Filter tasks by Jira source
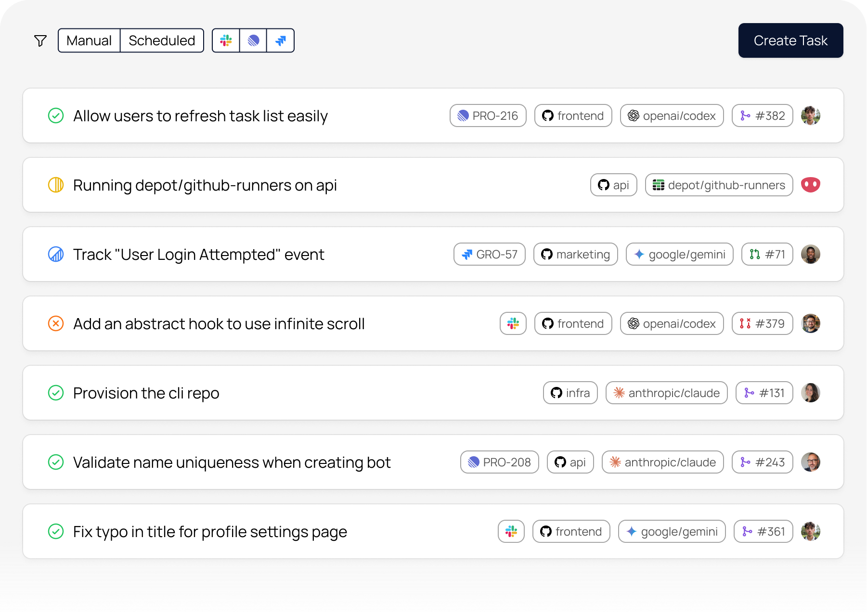 [x=281, y=40]
